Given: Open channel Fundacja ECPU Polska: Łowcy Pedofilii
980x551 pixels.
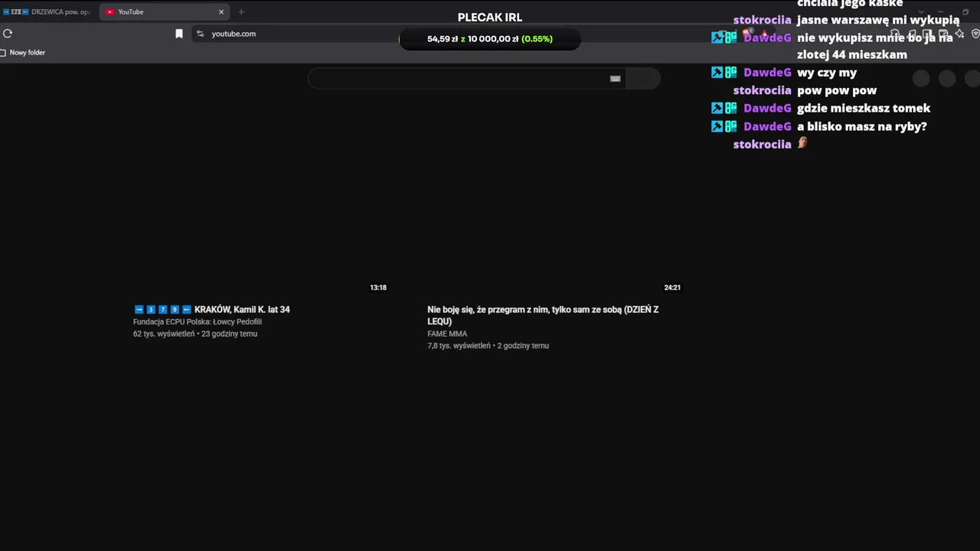Looking at the screenshot, I should [198, 321].
